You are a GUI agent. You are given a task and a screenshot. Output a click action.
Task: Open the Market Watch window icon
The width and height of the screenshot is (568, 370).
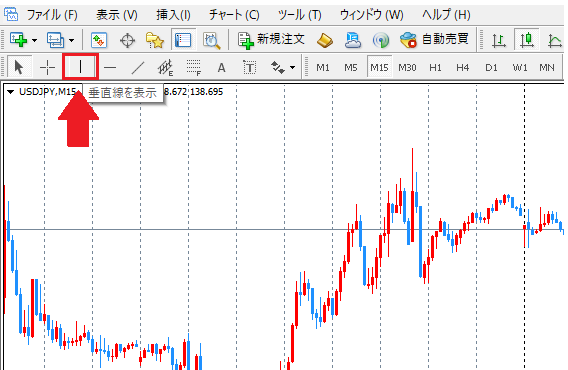[x=99, y=40]
